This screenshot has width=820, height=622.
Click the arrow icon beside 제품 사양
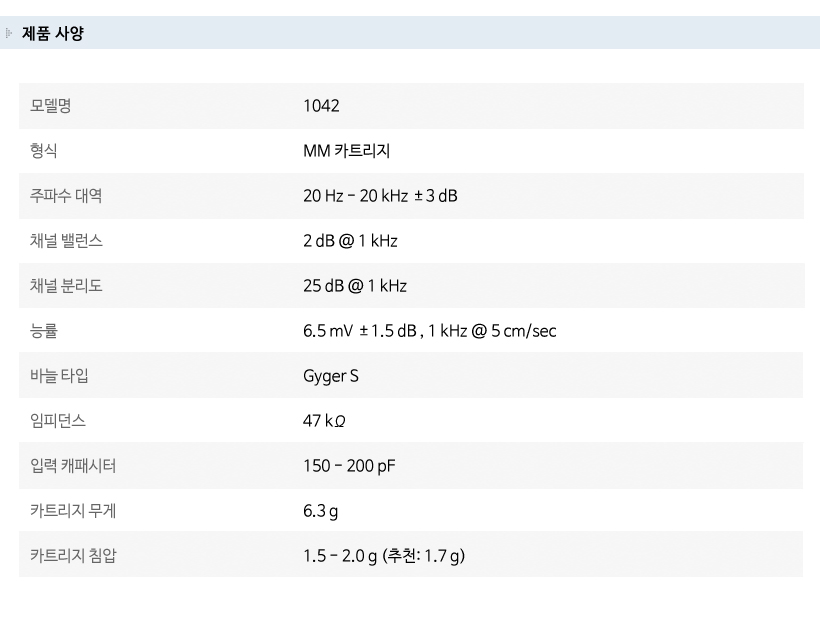(x=10, y=34)
